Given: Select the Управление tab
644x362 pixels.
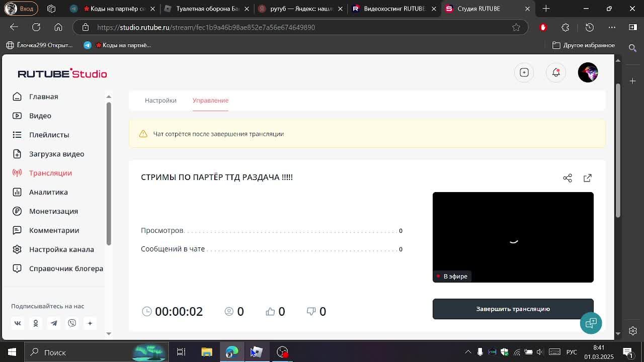Looking at the screenshot, I should pos(210,100).
